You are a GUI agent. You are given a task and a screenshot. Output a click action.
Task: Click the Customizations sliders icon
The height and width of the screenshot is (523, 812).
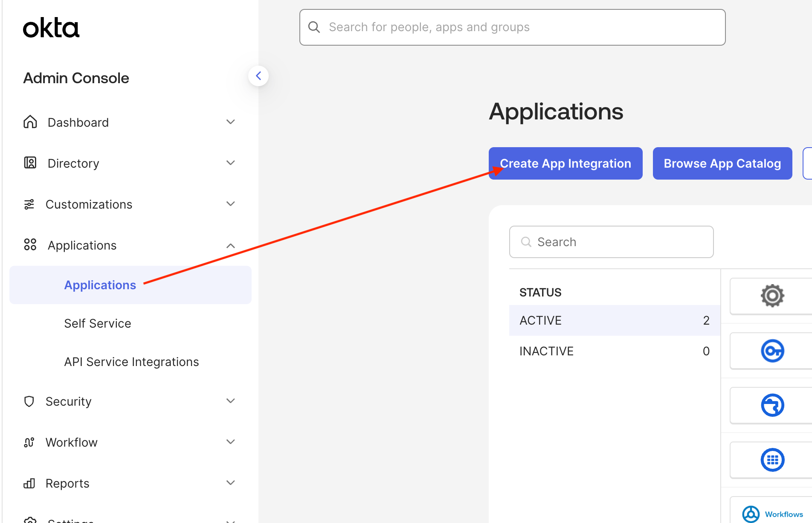tap(29, 204)
